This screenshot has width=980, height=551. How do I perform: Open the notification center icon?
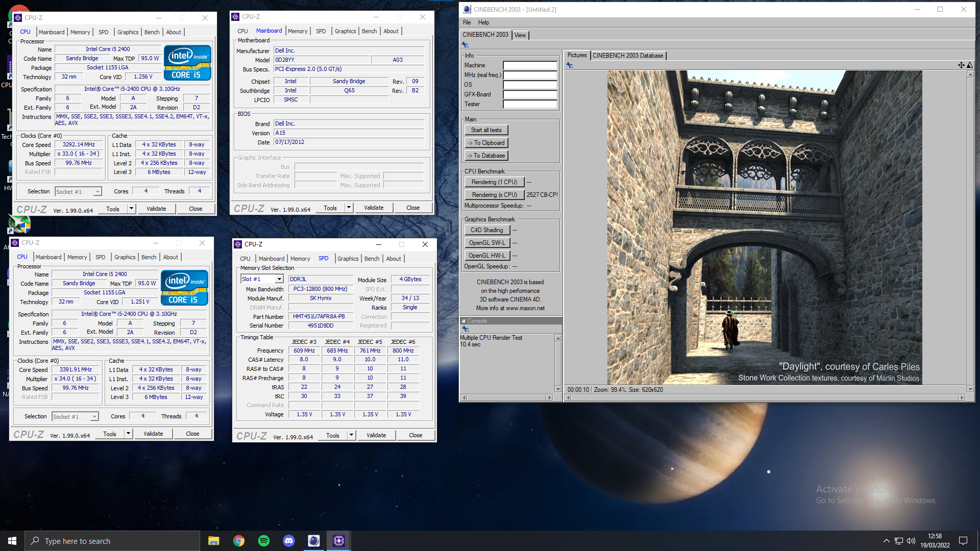[963, 541]
